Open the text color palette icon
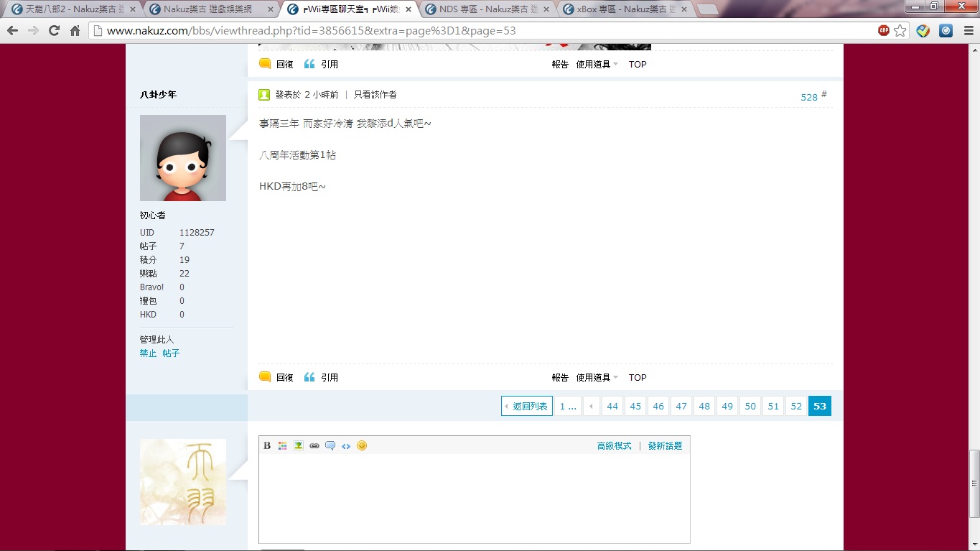The height and width of the screenshot is (551, 980). click(283, 445)
